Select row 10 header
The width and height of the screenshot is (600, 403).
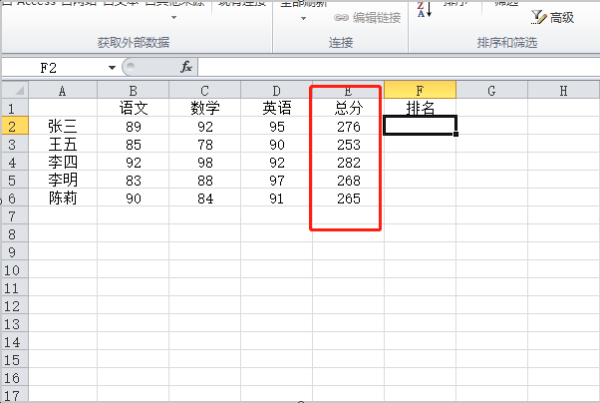tap(15, 270)
